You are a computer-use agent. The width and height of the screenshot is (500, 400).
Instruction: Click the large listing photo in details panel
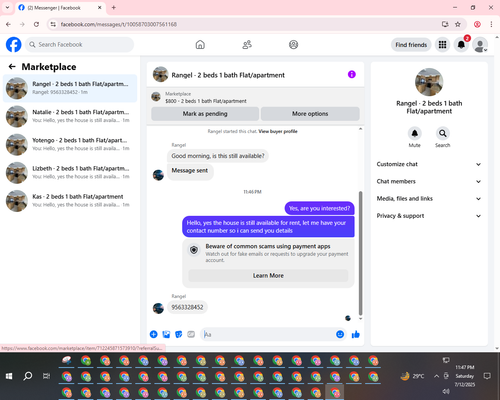click(x=429, y=82)
